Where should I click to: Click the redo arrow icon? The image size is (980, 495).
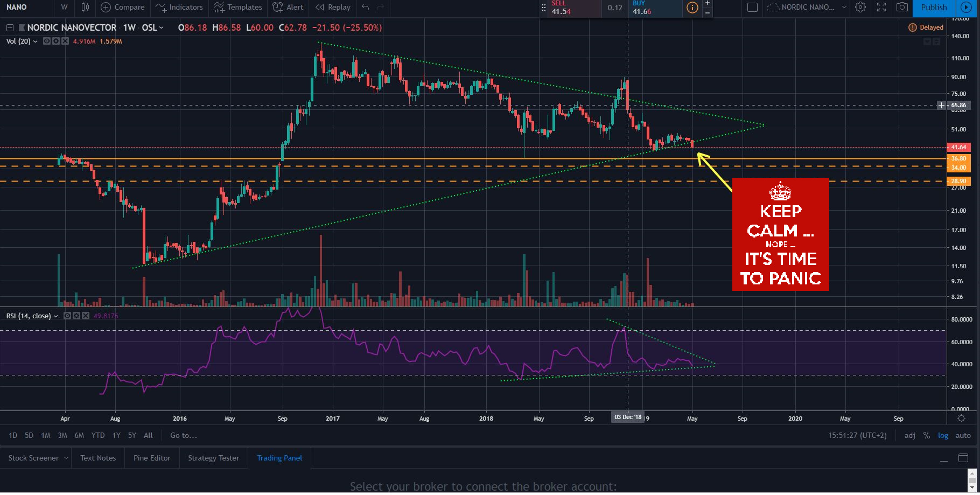point(381,7)
